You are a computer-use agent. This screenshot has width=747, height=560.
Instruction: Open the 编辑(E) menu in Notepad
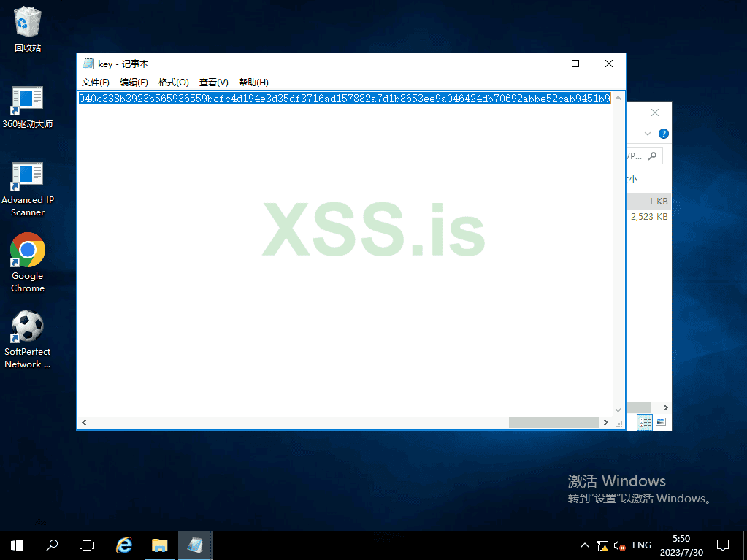tap(134, 83)
